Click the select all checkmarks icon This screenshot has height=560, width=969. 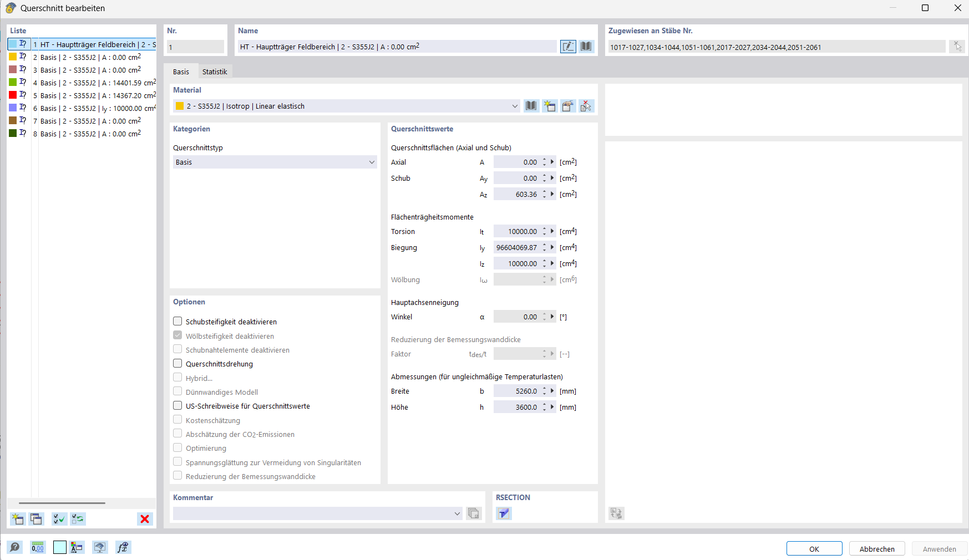pyautogui.click(x=59, y=519)
